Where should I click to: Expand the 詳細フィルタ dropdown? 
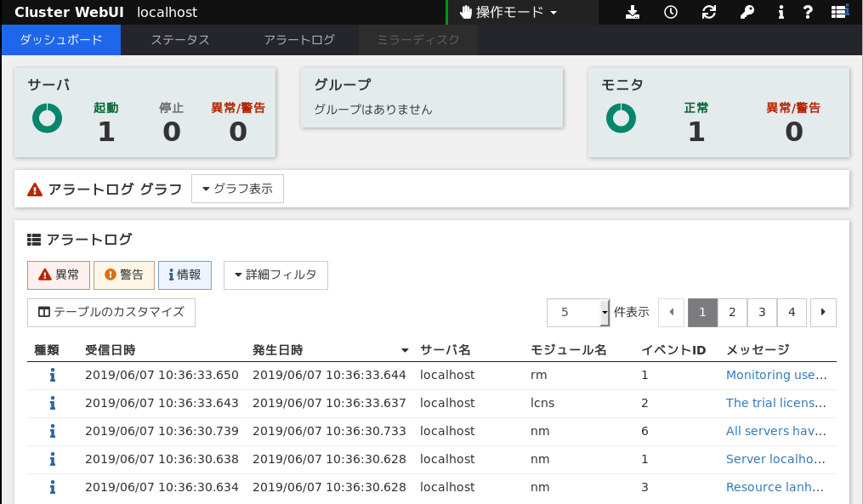tap(275, 275)
